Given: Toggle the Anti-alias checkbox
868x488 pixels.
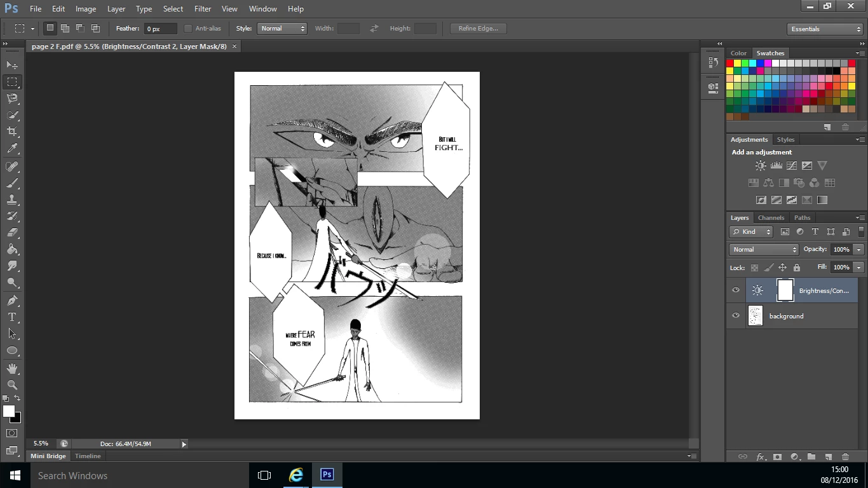Looking at the screenshot, I should pos(188,29).
